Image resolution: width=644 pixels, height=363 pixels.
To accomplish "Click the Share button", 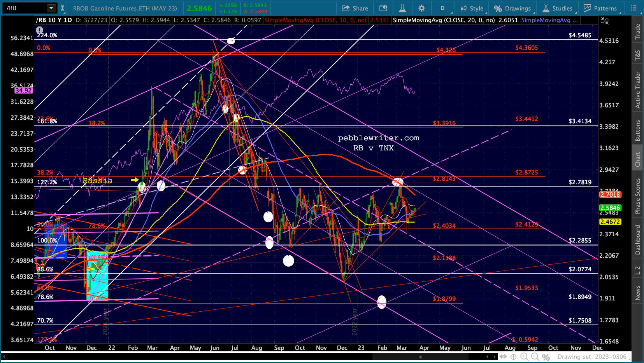I will 355,8.
